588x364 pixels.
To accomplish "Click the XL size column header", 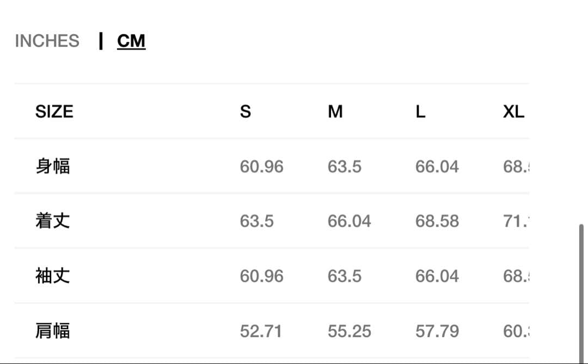I will point(513,112).
